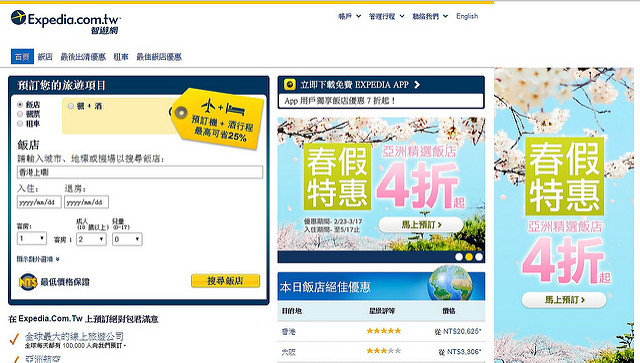Click the App users 7折 hotel offer text
The image size is (640, 363).
click(340, 100)
